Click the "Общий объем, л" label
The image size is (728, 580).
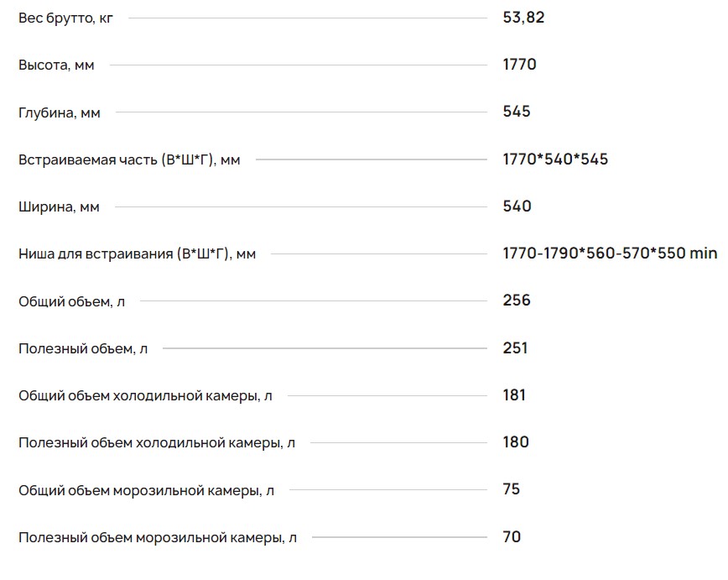pos(71,300)
